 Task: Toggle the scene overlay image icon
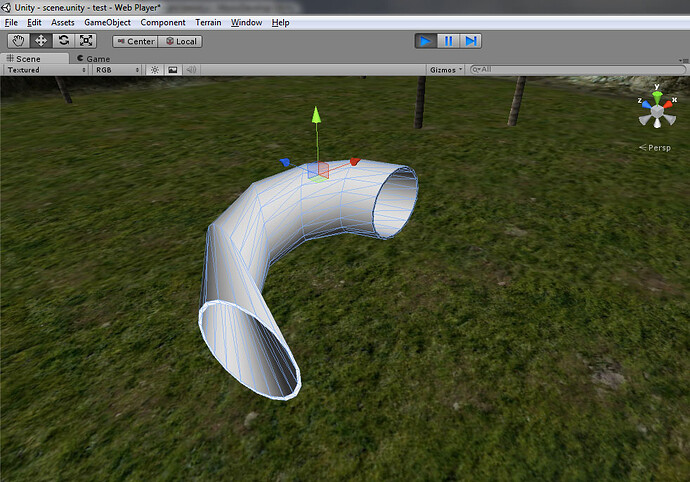click(173, 70)
